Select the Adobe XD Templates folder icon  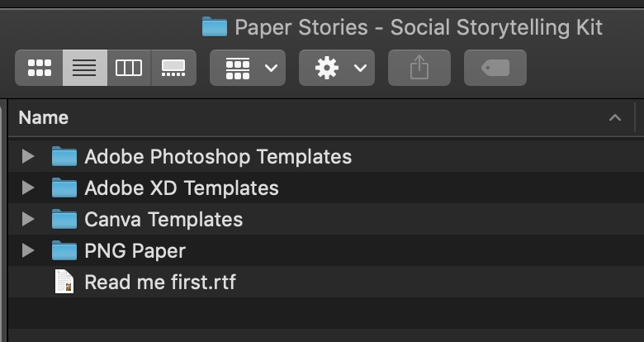[x=64, y=188]
